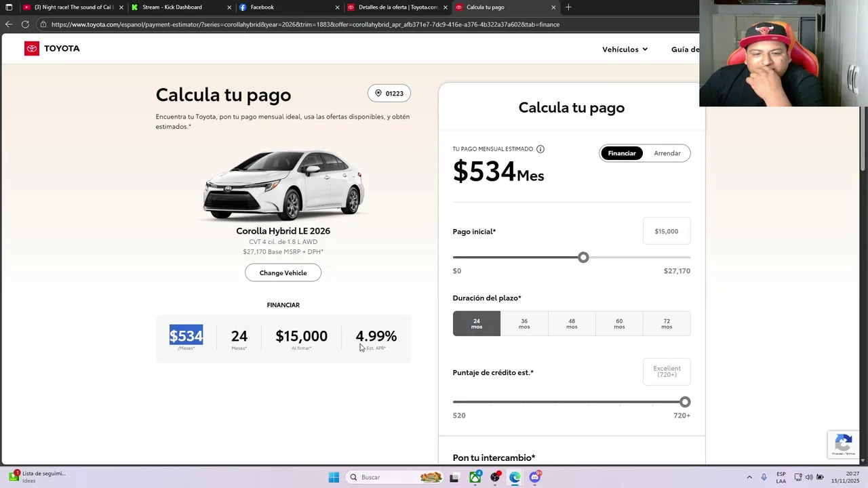Open network icon in system tray
This screenshot has height=488, width=868.
pyautogui.click(x=798, y=477)
